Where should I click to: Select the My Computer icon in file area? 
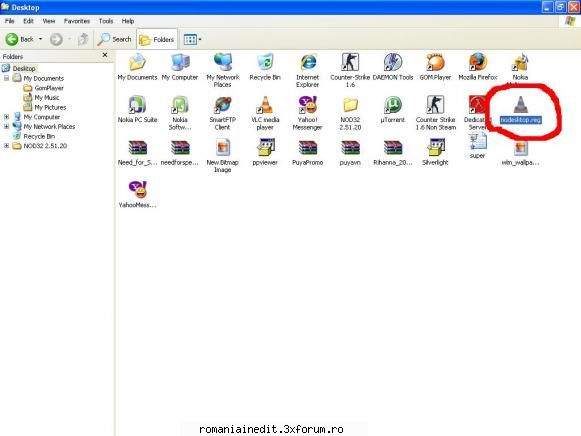click(180, 67)
